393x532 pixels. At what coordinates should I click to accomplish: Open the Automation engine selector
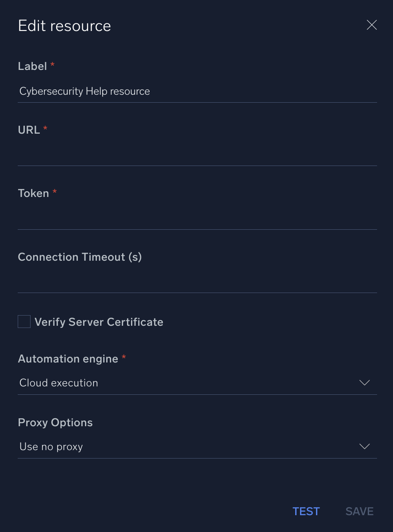coord(197,383)
